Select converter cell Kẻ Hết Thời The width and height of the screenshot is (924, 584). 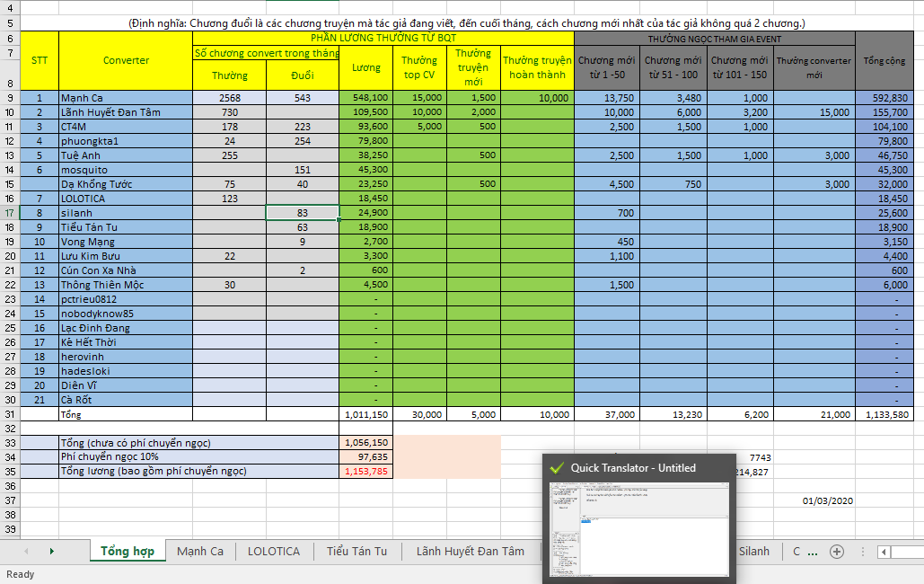(126, 342)
